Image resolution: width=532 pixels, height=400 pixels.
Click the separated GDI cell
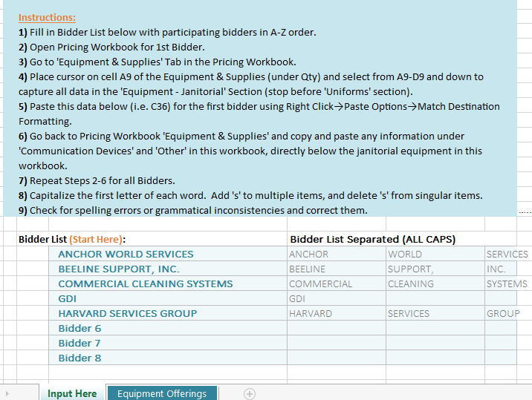coord(337,298)
